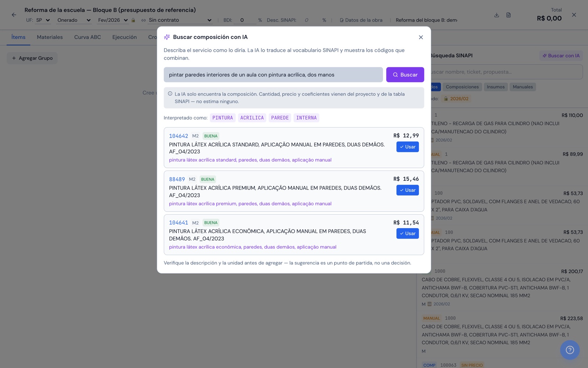Select the R$ 200,17 cabo de cobre result

click(x=502, y=288)
